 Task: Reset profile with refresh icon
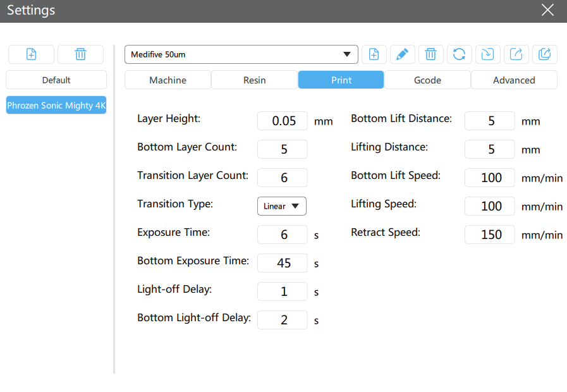[460, 54]
